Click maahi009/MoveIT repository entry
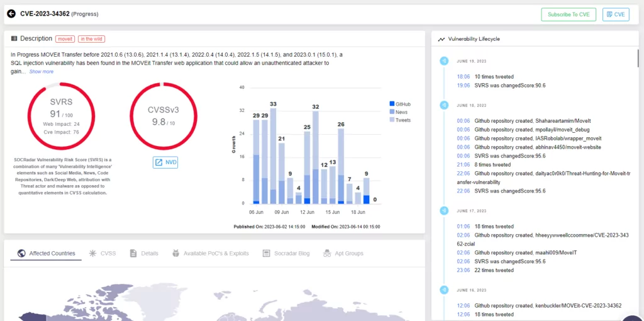 tap(526, 252)
